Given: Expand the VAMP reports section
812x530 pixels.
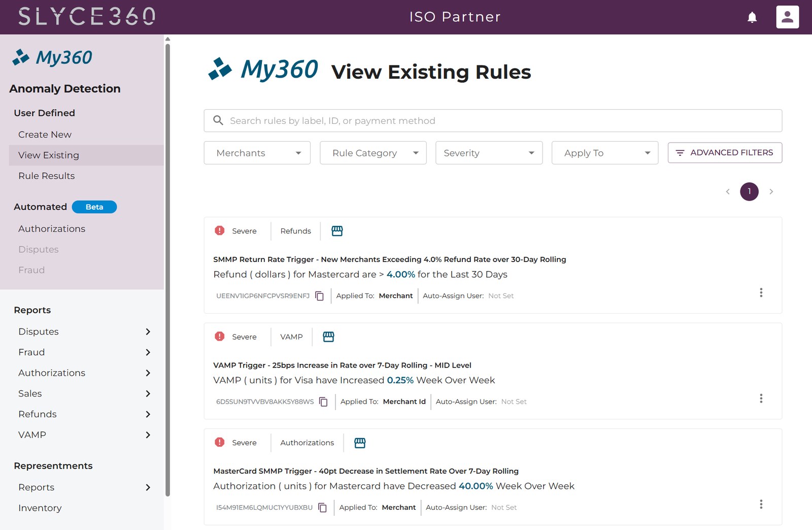Looking at the screenshot, I should tap(85, 435).
